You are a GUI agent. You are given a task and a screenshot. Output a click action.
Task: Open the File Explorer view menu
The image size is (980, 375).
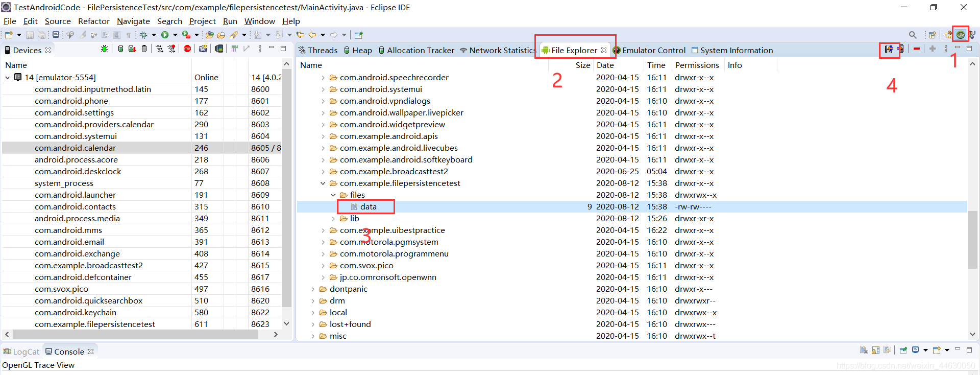pos(946,49)
